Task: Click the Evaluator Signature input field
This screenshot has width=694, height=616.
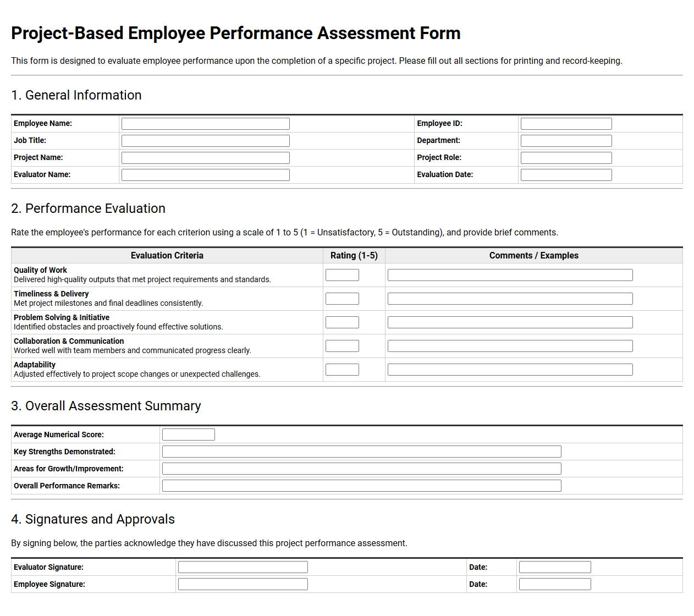Action: [x=243, y=567]
